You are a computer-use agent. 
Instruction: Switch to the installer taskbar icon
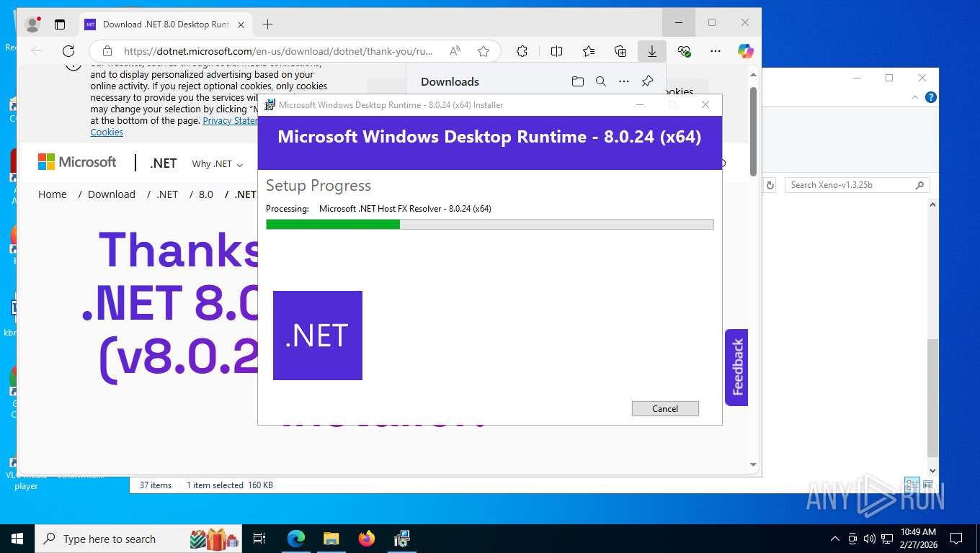pyautogui.click(x=402, y=539)
